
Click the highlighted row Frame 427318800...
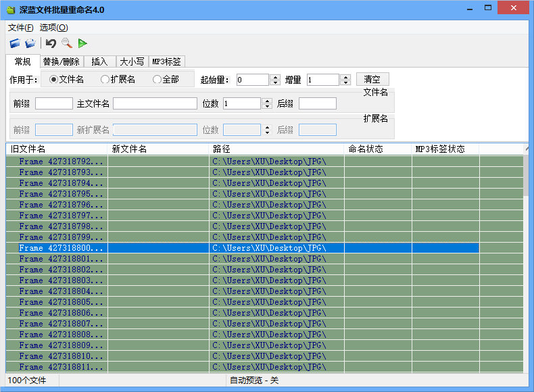pyautogui.click(x=243, y=248)
